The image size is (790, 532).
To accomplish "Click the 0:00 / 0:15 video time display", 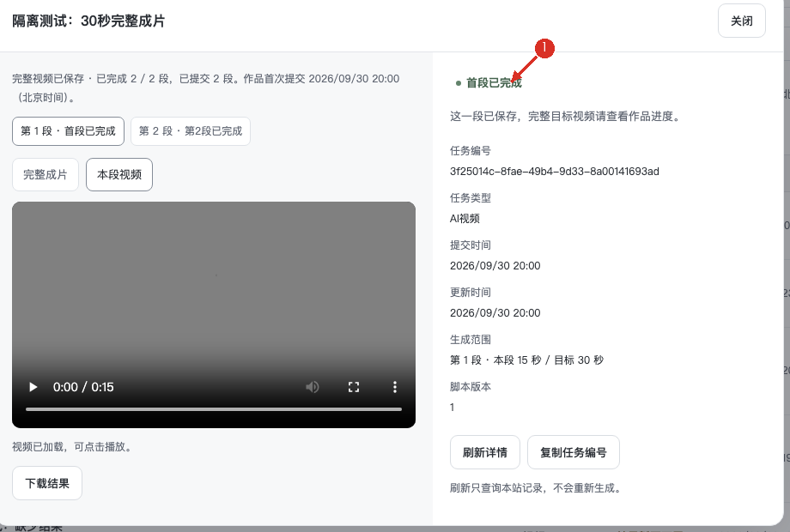I will coord(83,387).
